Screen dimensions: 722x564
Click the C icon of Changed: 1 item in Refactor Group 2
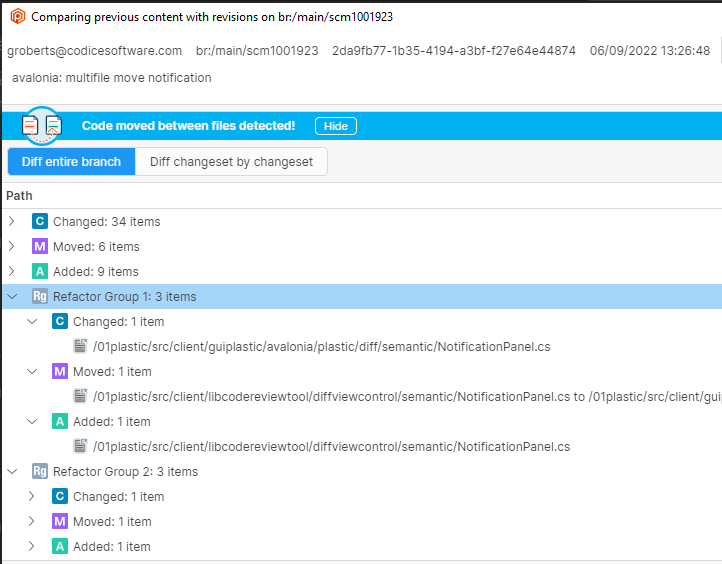click(x=60, y=496)
